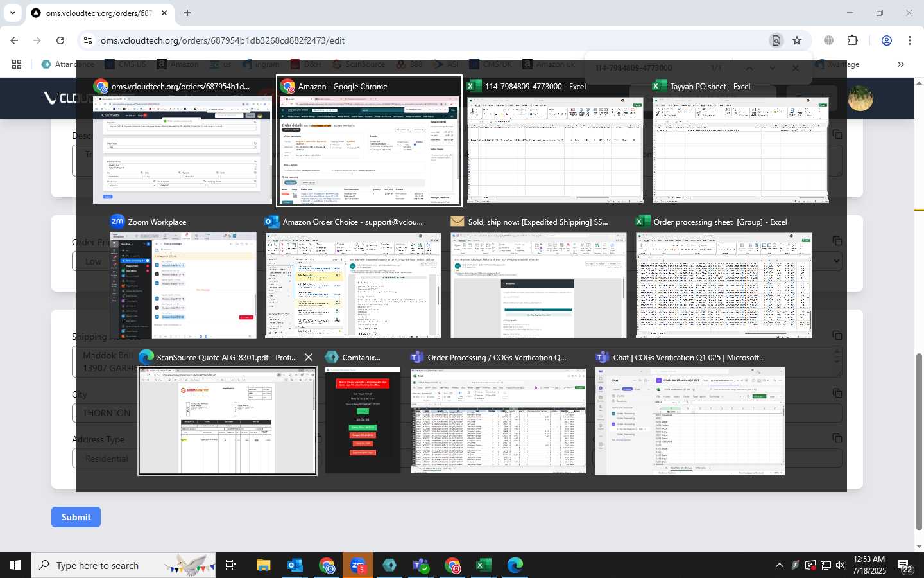924x578 pixels.
Task: Open Microsoft Teams from the taskbar
Action: pyautogui.click(x=421, y=565)
